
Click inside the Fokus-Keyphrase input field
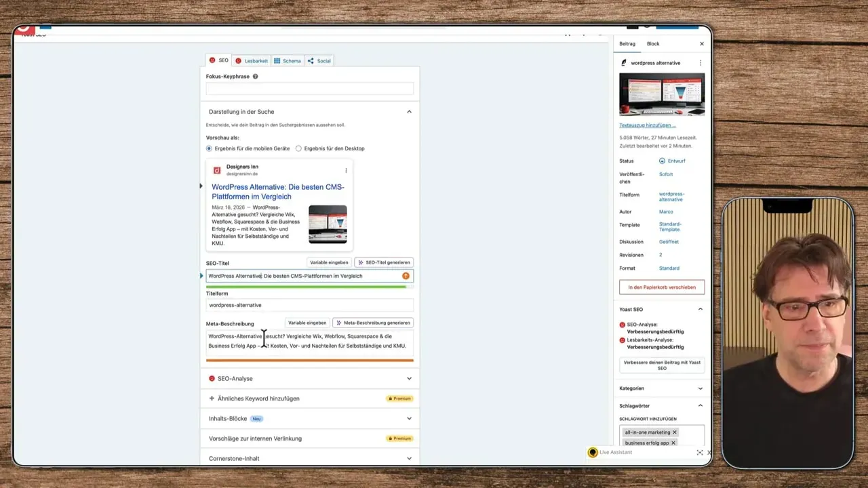click(x=309, y=89)
